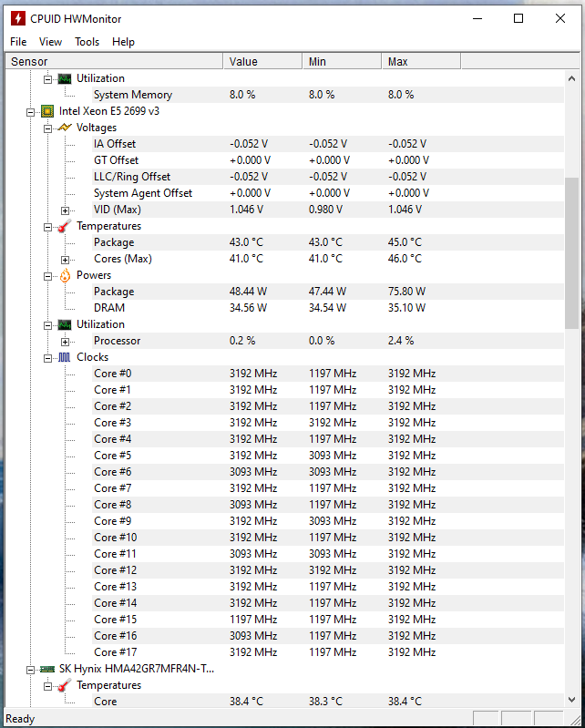Click the Sensor column header
Viewport: 585px width, 728px height.
click(x=114, y=61)
